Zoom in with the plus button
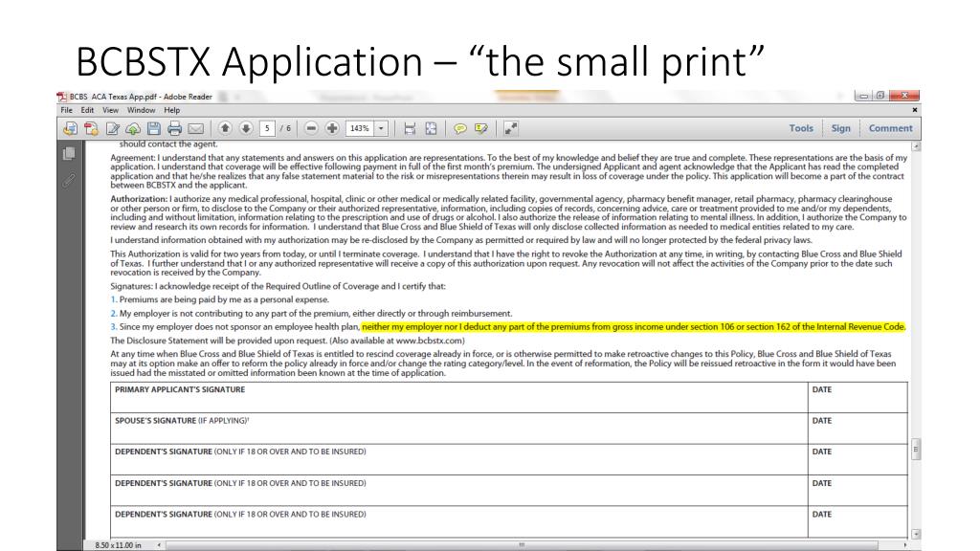Viewport: 980px width, 551px height. point(332,128)
